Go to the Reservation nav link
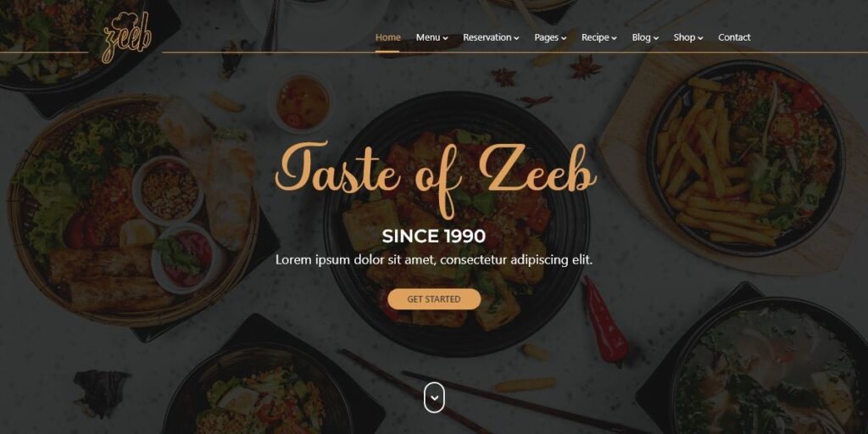Viewport: 868px width, 434px height. 487,37
